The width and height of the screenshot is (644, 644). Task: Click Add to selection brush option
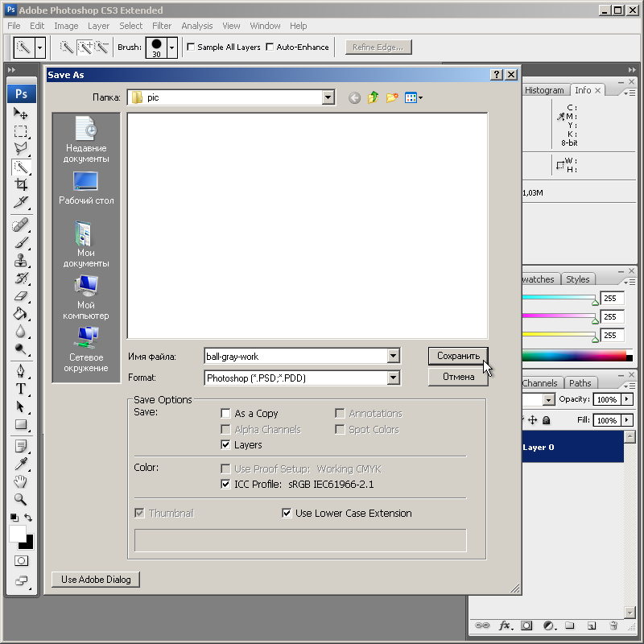point(85,47)
